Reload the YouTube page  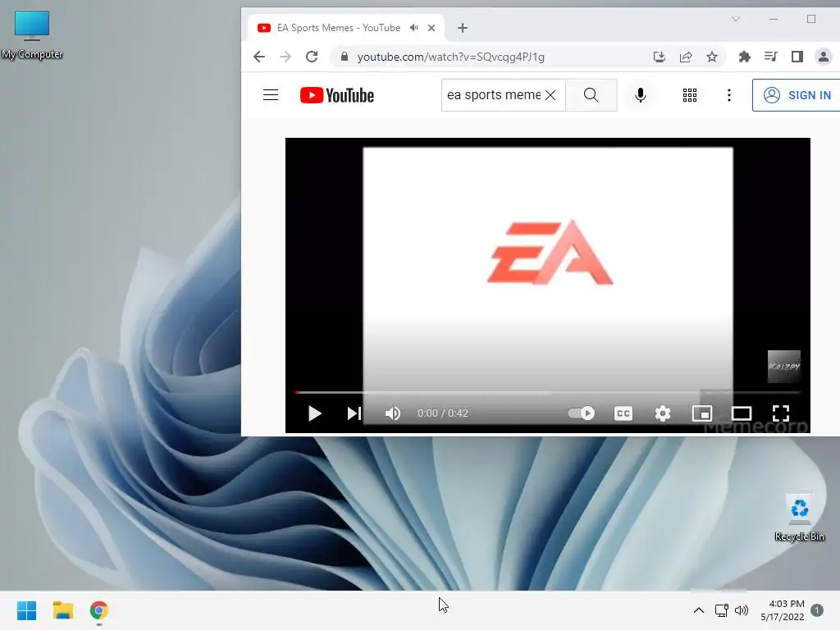tap(312, 57)
